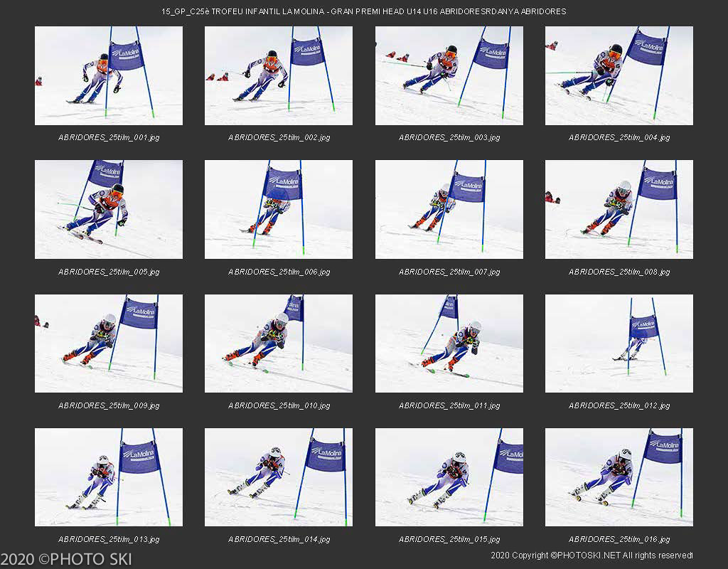
Task: Click the gallery title Trofeu Infantil La Molina
Action: pyautogui.click(x=363, y=11)
